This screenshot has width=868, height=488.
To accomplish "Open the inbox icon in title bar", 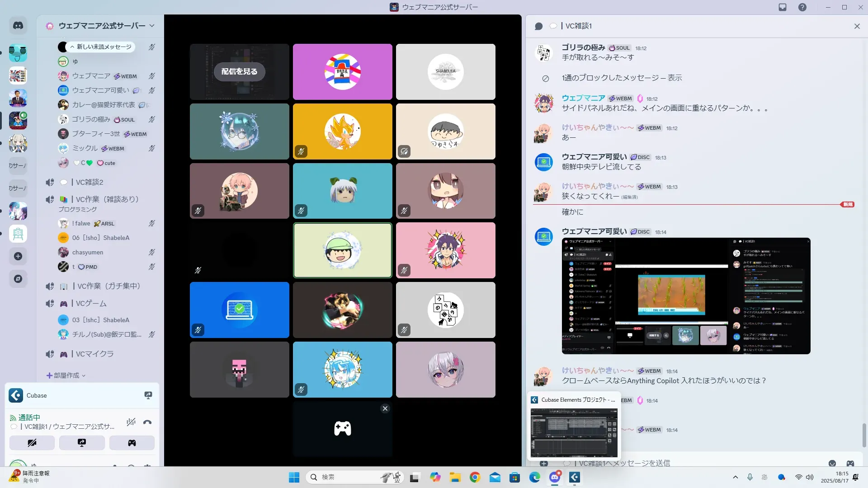I will pos(783,7).
